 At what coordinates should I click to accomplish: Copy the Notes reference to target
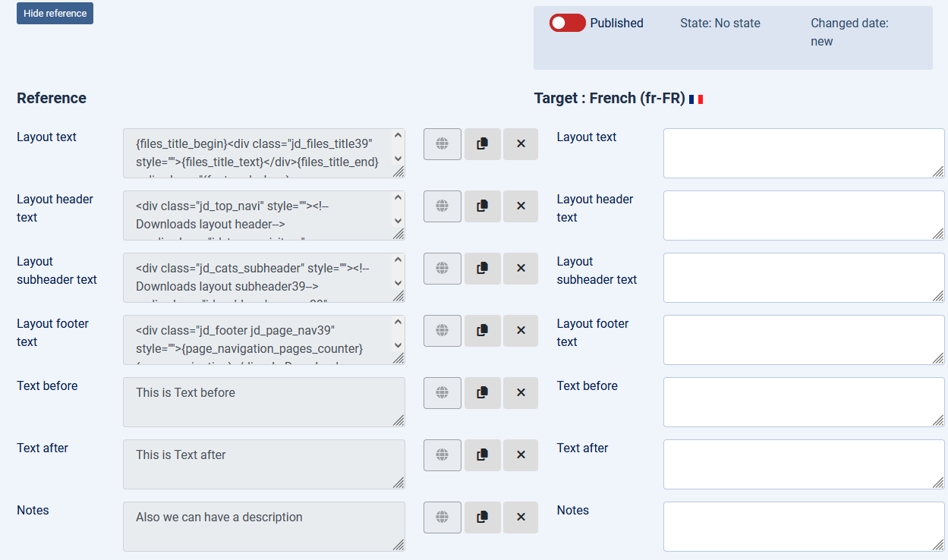tap(482, 518)
